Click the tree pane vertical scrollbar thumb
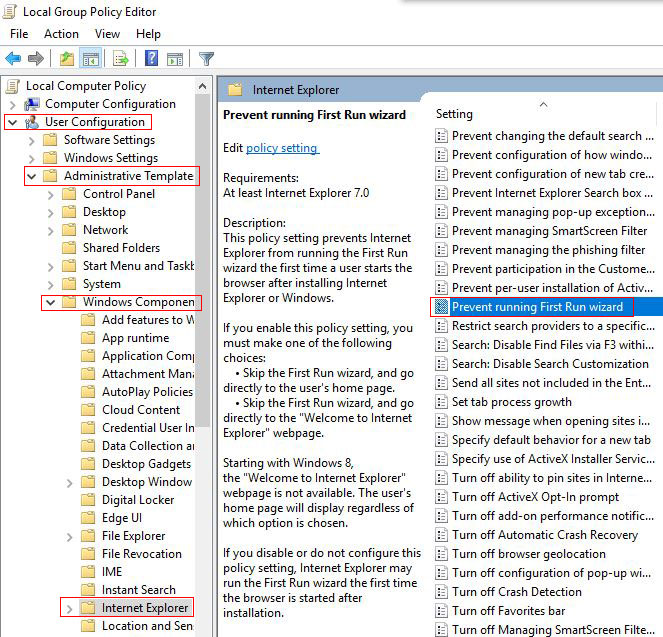Viewport: 663px width, 637px height. pyautogui.click(x=203, y=260)
